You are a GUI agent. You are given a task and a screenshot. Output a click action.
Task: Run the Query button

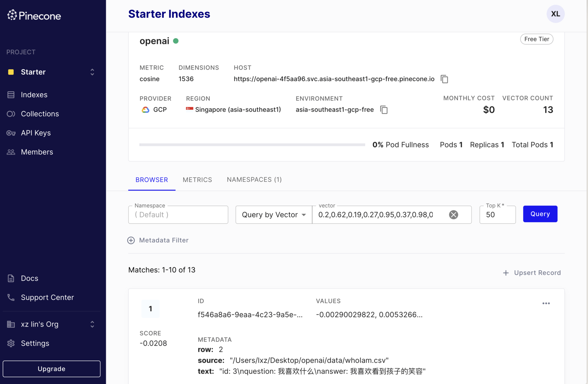[540, 214]
